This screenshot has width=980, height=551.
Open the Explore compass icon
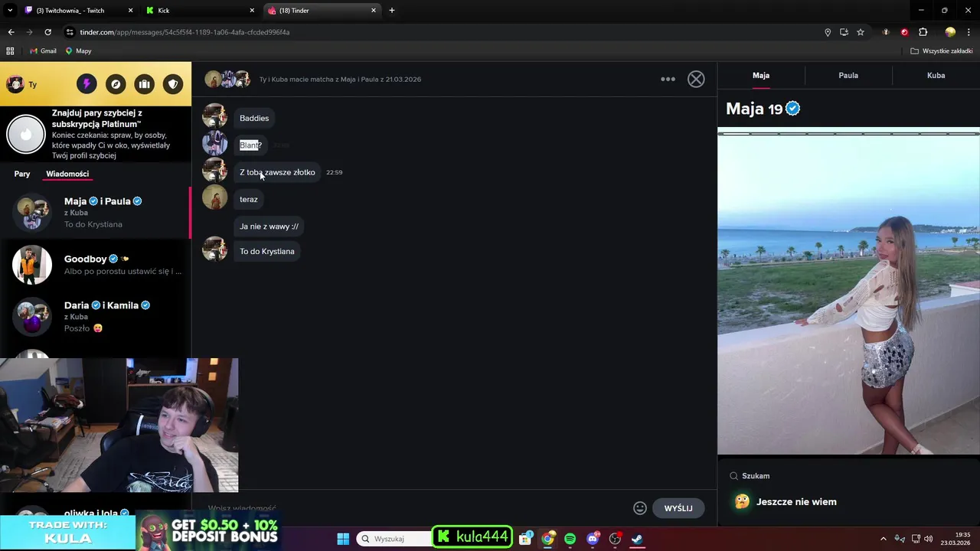(116, 84)
